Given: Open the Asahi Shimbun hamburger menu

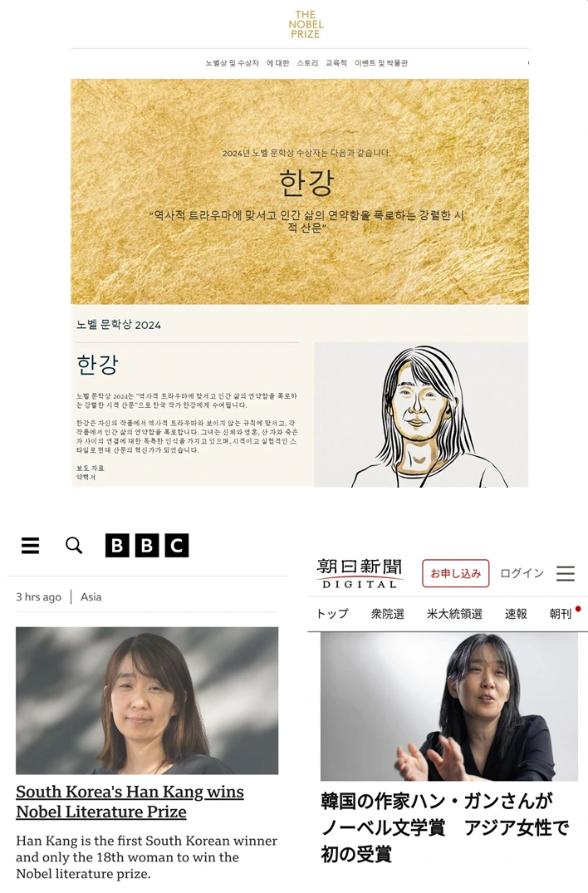Looking at the screenshot, I should tap(566, 573).
